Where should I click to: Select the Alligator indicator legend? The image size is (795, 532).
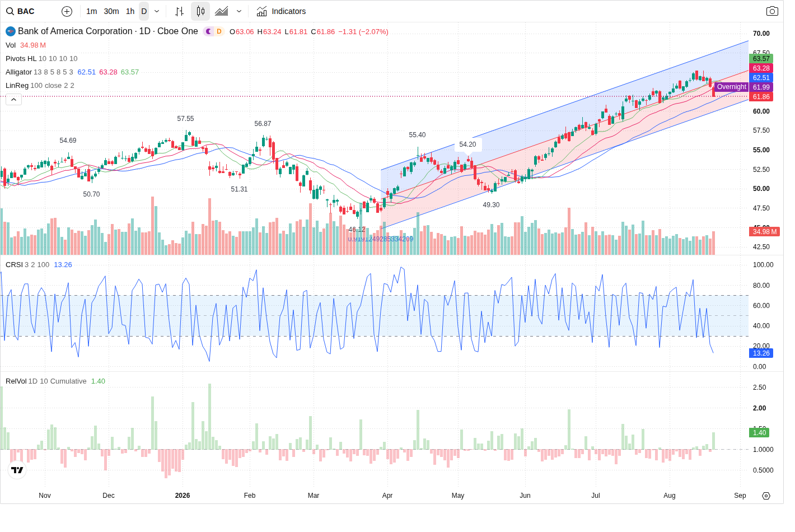coord(18,72)
